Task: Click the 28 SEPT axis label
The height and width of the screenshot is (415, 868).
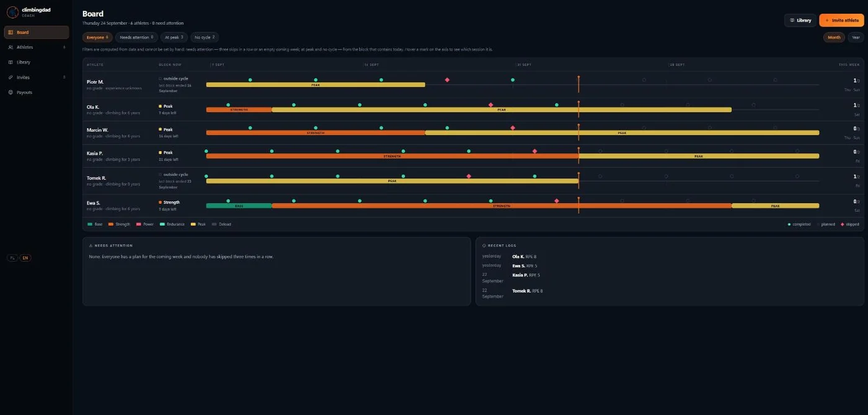Action: point(677,64)
